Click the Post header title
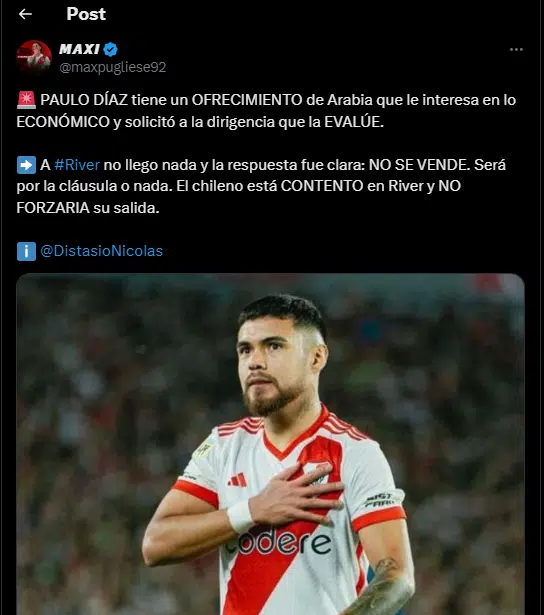The width and height of the screenshot is (544, 615). (86, 14)
